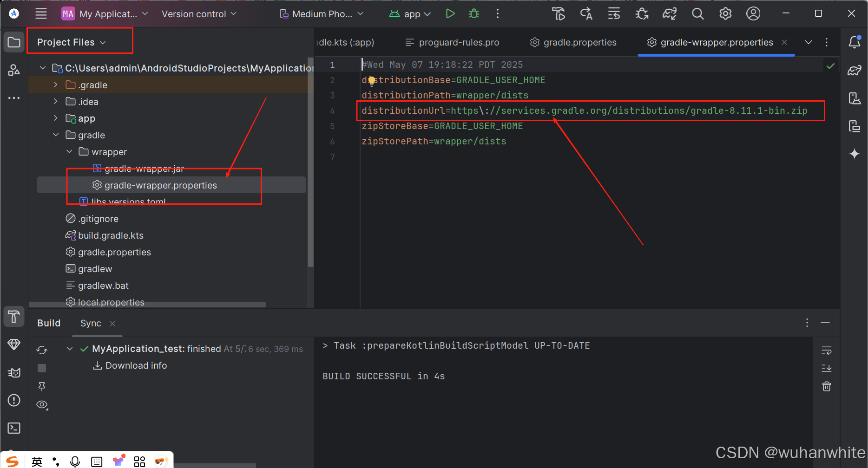This screenshot has width=868, height=468.
Task: Open build.gradle.kts in project tree
Action: click(x=105, y=235)
